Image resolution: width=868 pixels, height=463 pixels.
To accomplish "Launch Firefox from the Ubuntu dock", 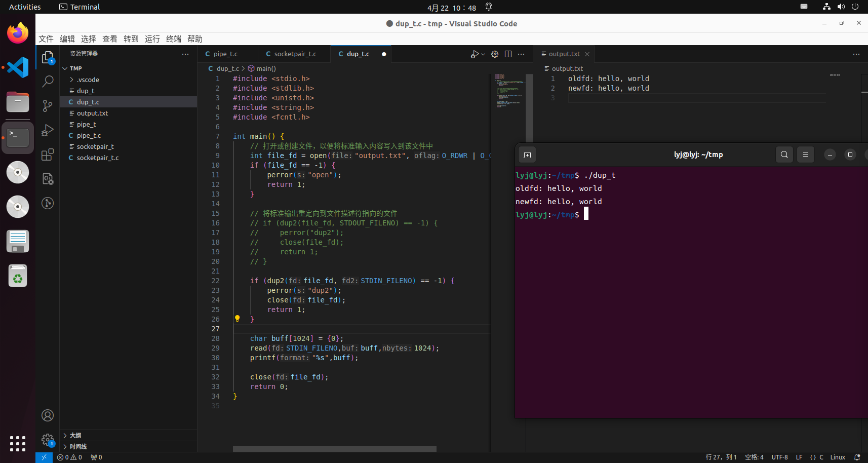I will 18,33.
